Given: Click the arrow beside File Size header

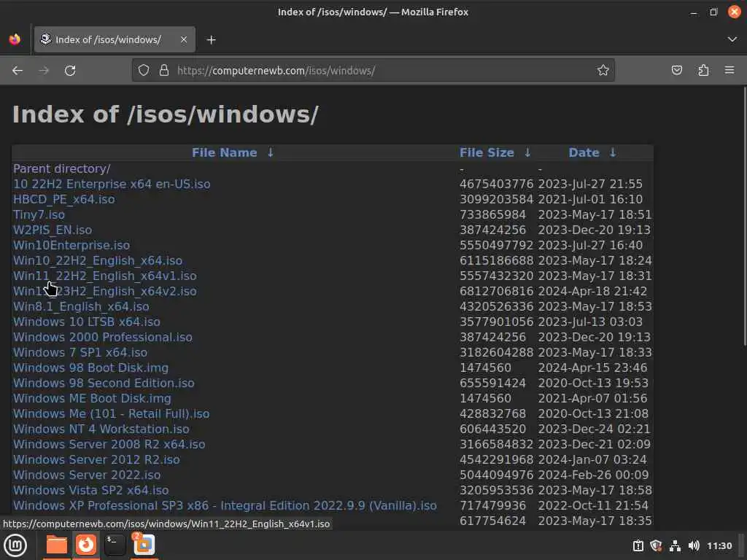Looking at the screenshot, I should coord(527,152).
